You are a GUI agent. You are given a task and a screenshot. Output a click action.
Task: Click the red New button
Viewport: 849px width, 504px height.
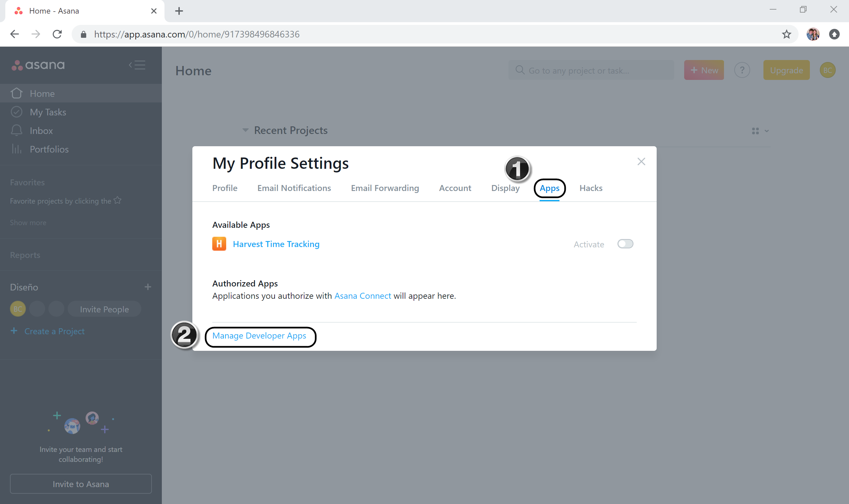(704, 70)
